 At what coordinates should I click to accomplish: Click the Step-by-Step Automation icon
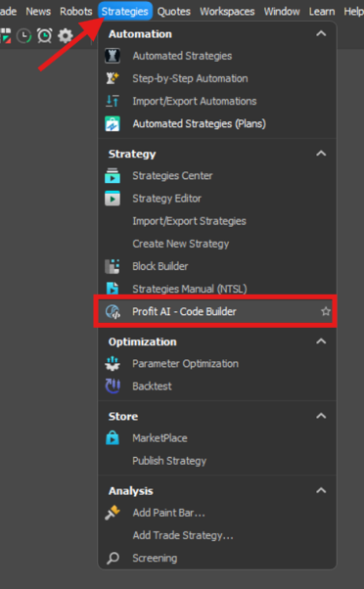[113, 78]
